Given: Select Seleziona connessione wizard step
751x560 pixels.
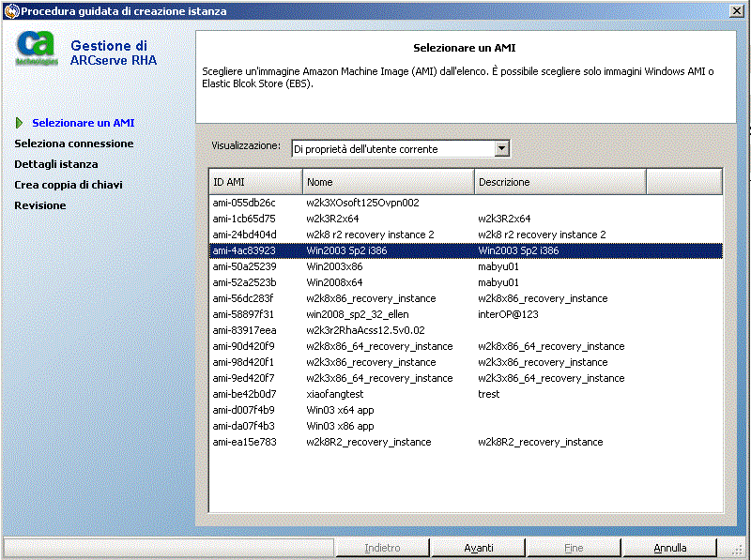Looking at the screenshot, I should [x=74, y=144].
